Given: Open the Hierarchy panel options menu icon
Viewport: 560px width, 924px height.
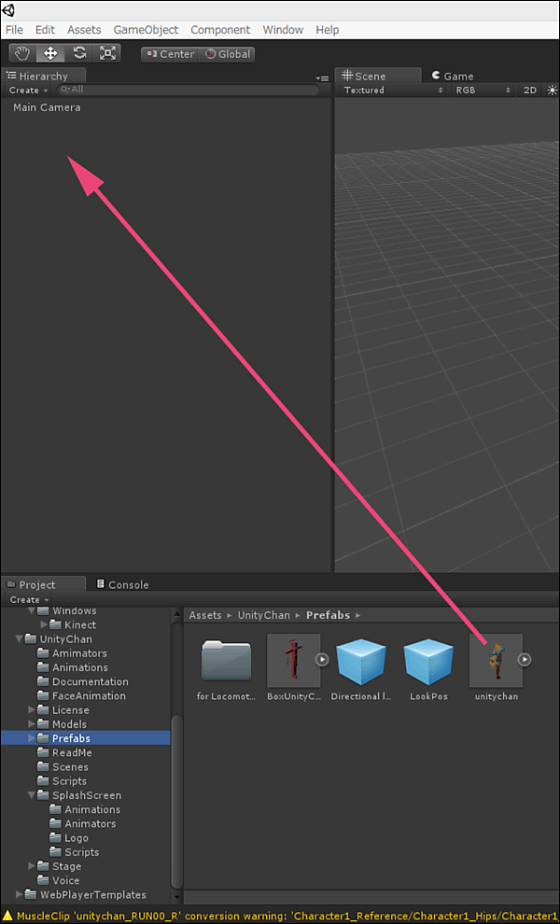Looking at the screenshot, I should [x=322, y=77].
